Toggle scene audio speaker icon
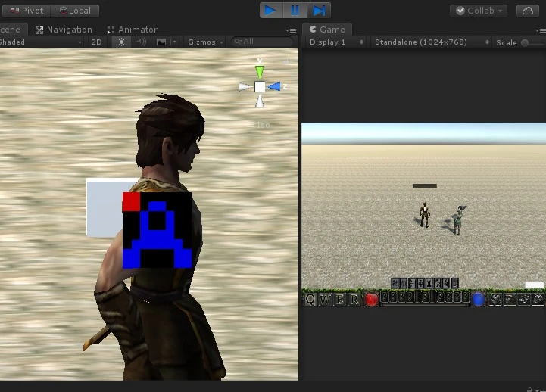This screenshot has width=546, height=392. click(x=141, y=42)
